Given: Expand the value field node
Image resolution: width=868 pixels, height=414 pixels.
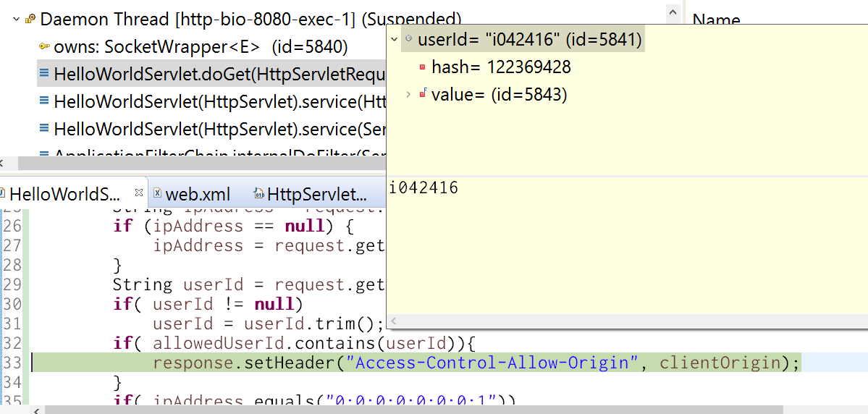Looking at the screenshot, I should (x=408, y=94).
